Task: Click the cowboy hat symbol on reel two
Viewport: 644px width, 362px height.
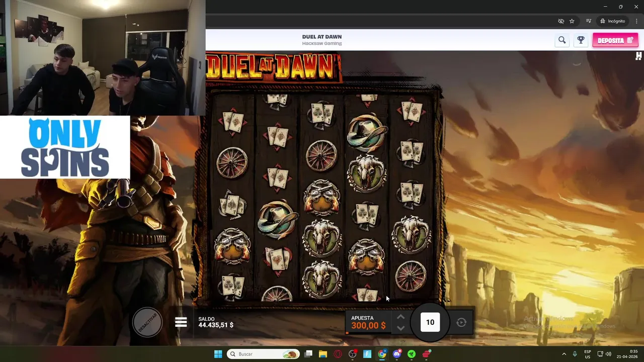Action: [277, 218]
